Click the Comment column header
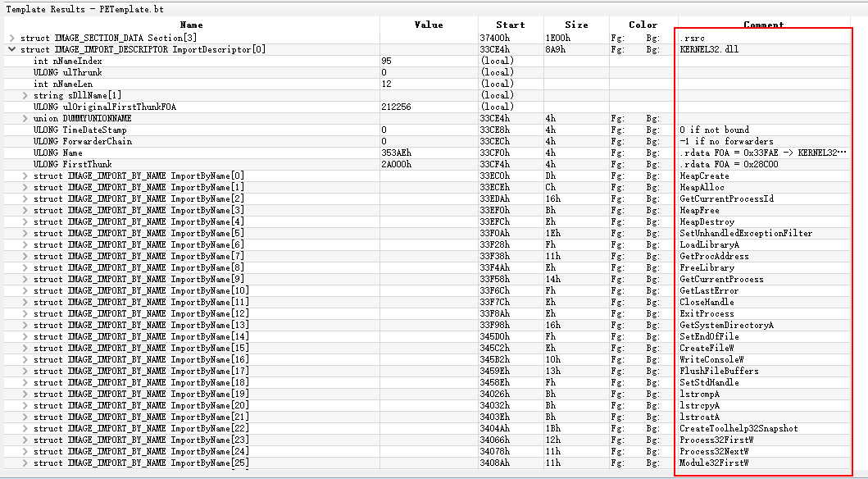Viewport: 868px width, 479px height. click(763, 25)
